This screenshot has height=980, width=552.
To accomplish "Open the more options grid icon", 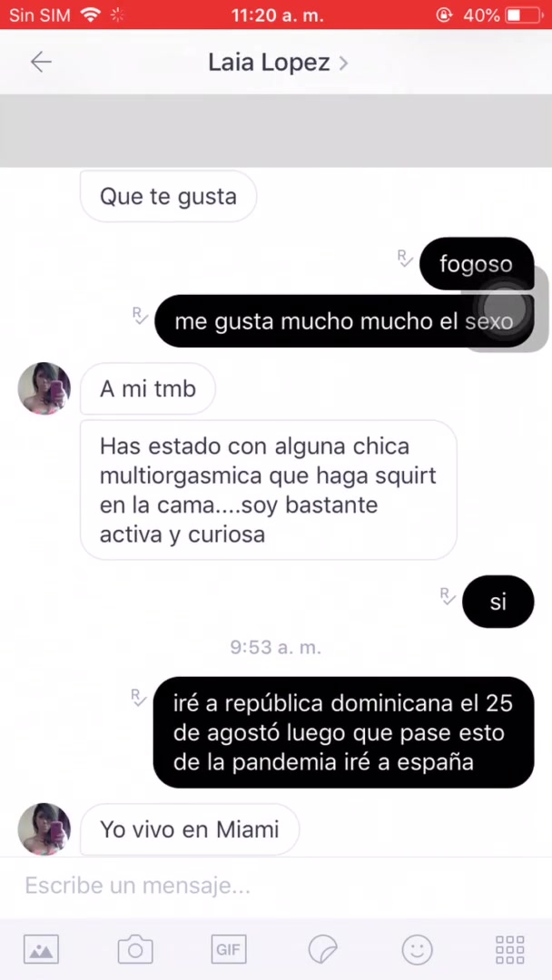I will pyautogui.click(x=510, y=949).
